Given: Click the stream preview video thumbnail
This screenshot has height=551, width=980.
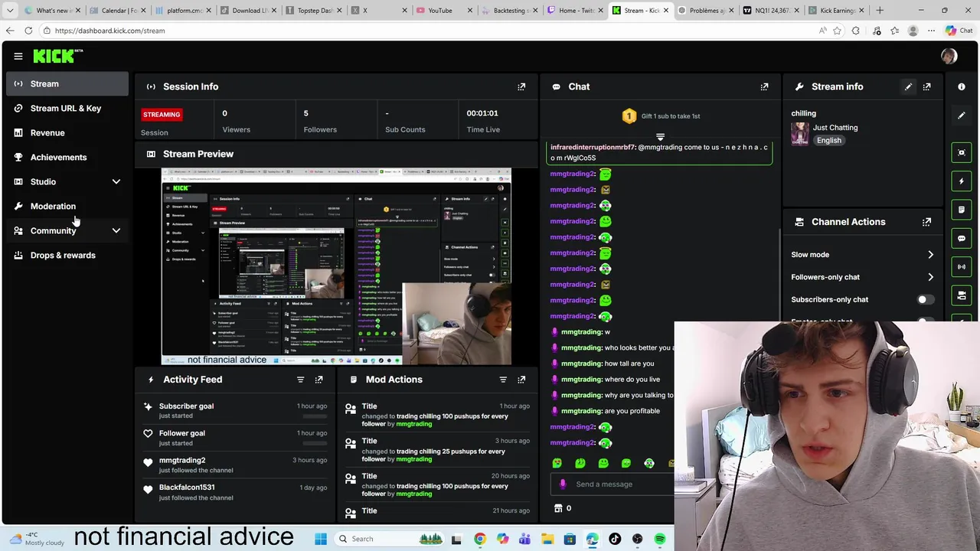Looking at the screenshot, I should [336, 266].
